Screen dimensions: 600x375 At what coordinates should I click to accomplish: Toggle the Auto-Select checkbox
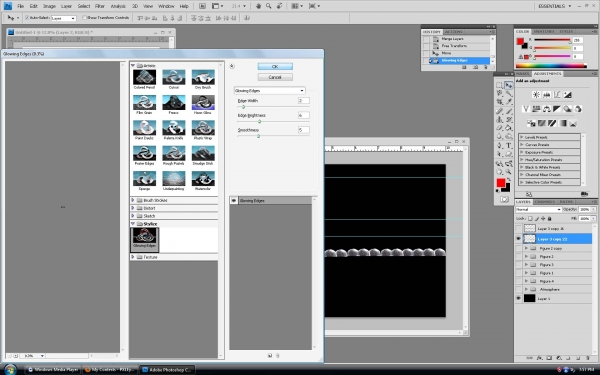point(27,18)
